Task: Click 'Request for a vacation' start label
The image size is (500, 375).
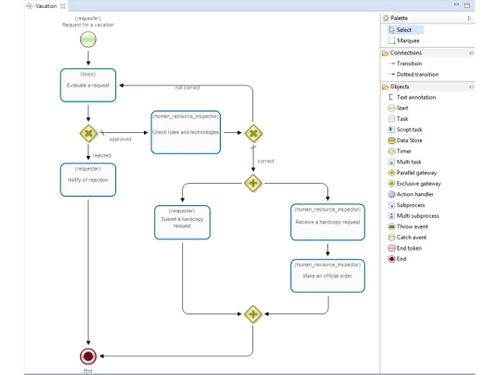Action: point(88,25)
